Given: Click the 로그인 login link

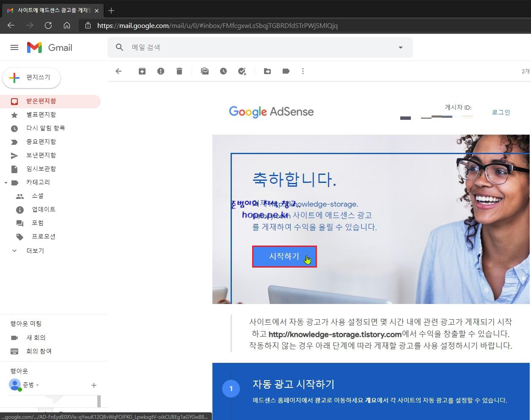Looking at the screenshot, I should pos(501,112).
